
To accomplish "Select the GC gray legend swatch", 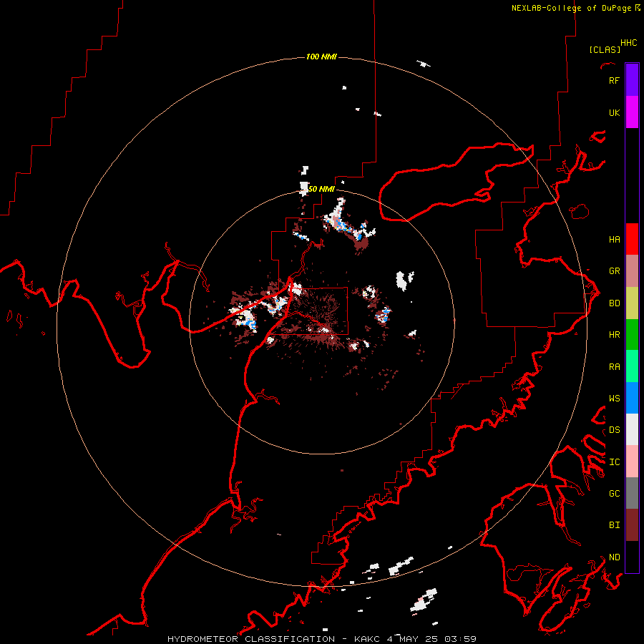I will coord(632,493).
